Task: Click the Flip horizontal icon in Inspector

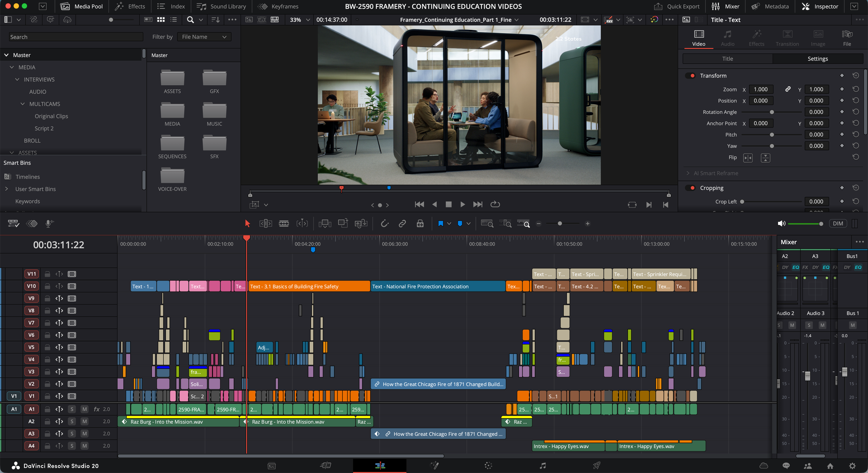Action: (748, 158)
